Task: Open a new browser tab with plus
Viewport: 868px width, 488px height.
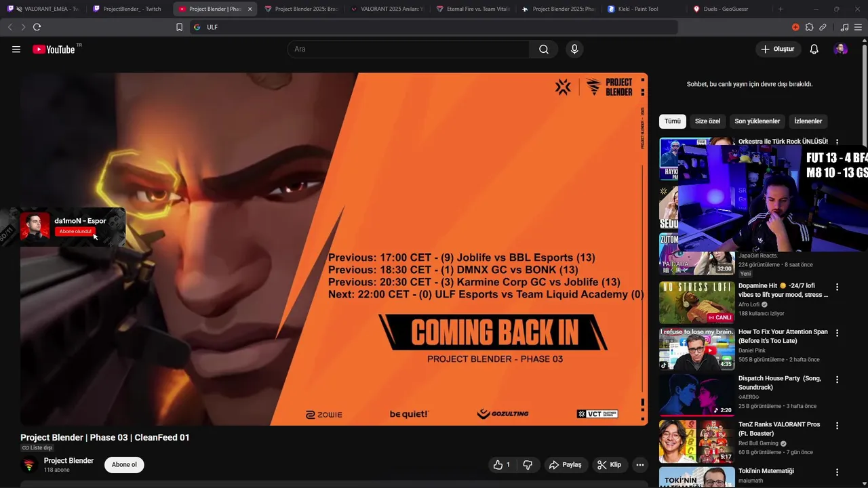Action: [x=781, y=9]
